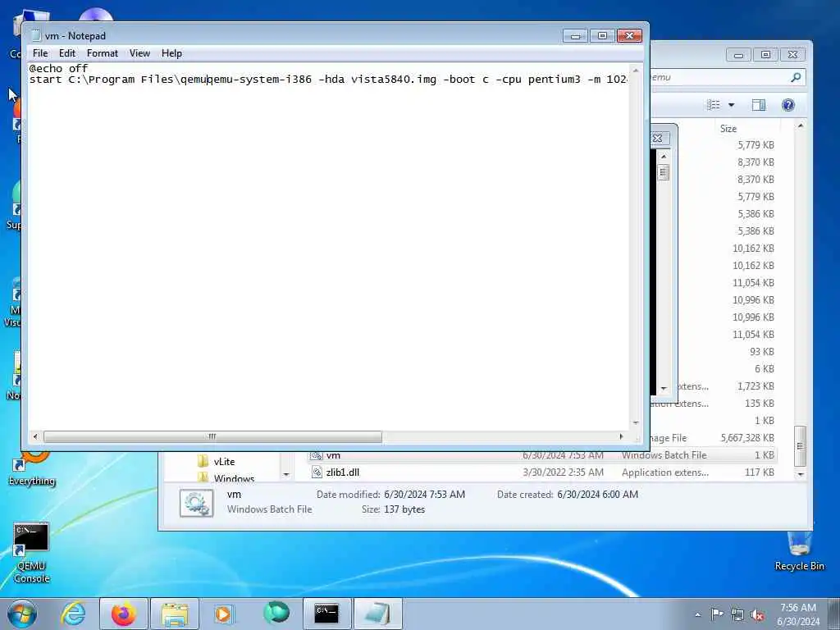The image size is (840, 630).
Task: Click the green round app taskbar icon
Action: [x=276, y=613]
